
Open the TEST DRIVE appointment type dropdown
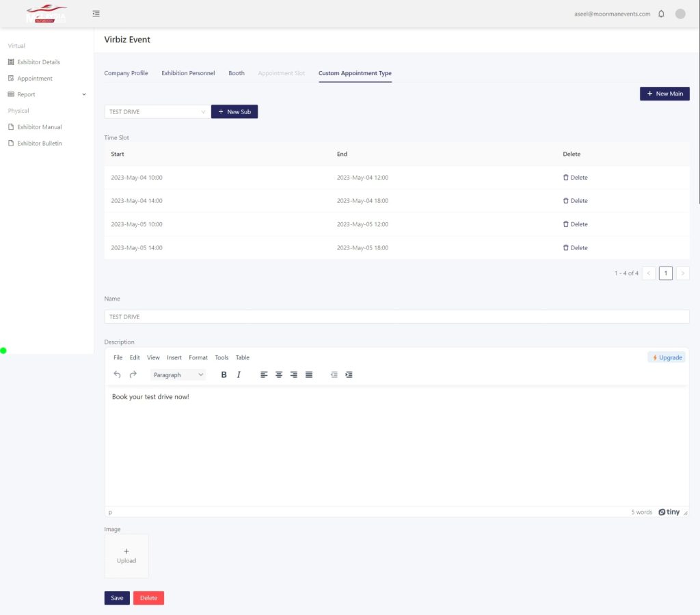click(x=157, y=111)
